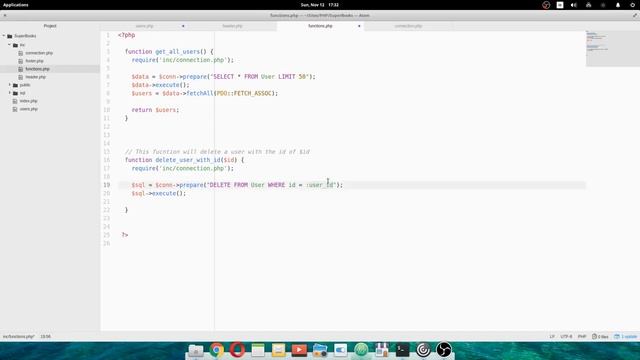Launch OBS Studio from the dock
The height and width of the screenshot is (360, 640).
pos(444,350)
